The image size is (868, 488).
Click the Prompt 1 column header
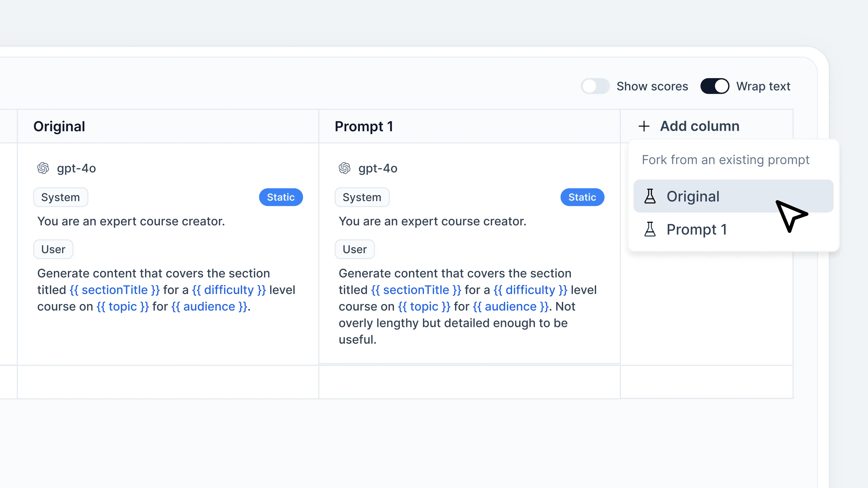(x=364, y=126)
